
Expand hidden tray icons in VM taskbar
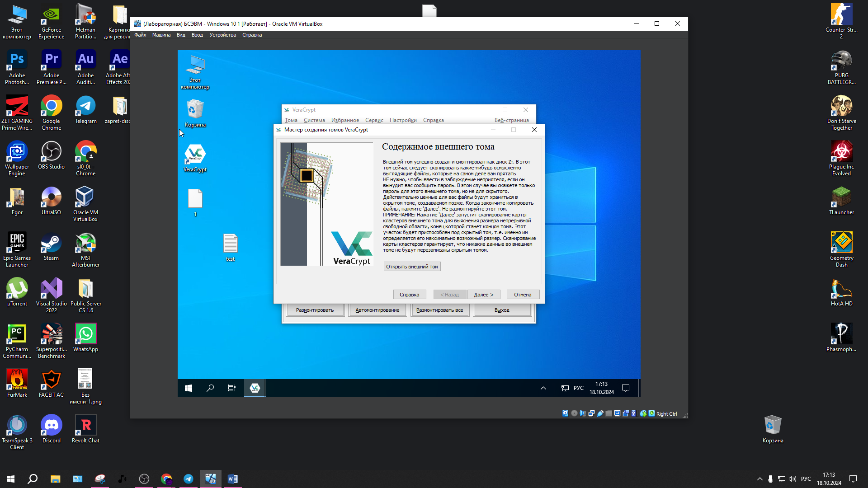point(543,388)
